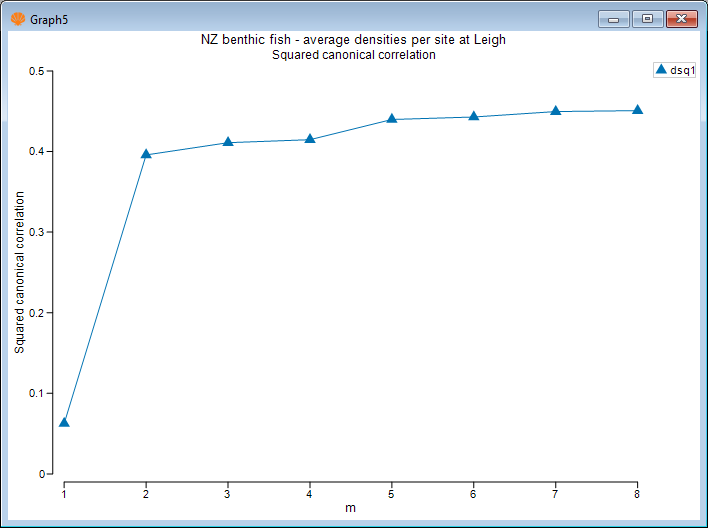This screenshot has width=708, height=528.
Task: Click the triangle marker at m = 4
Action: point(310,138)
